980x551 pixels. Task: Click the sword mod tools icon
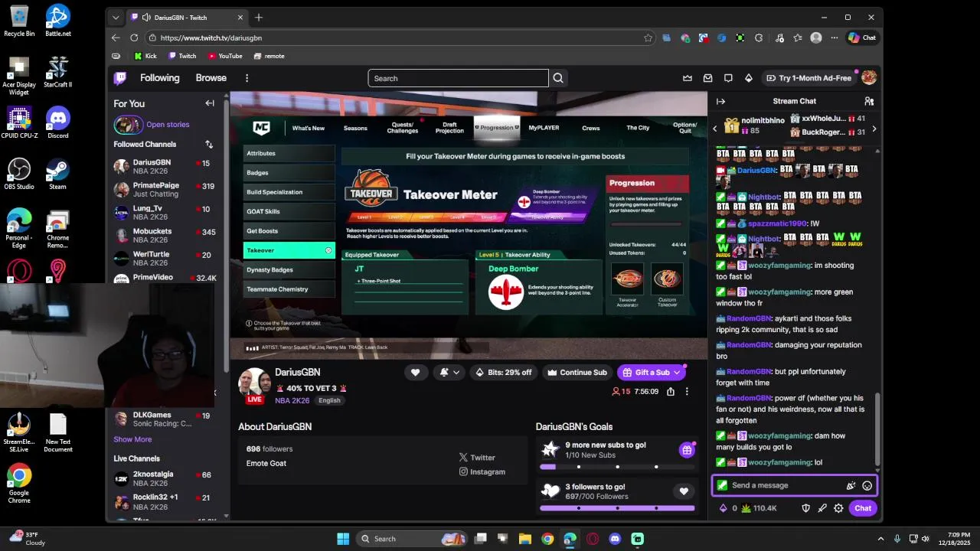point(822,508)
